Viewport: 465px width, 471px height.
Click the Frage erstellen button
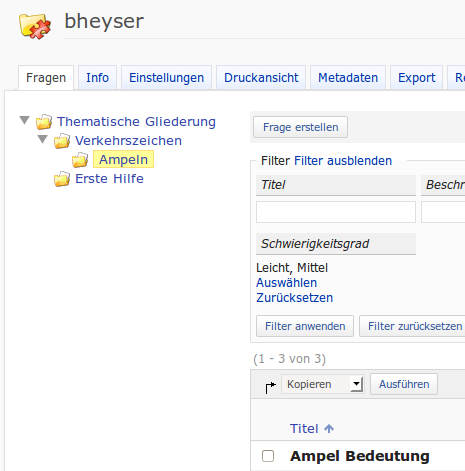coord(300,127)
